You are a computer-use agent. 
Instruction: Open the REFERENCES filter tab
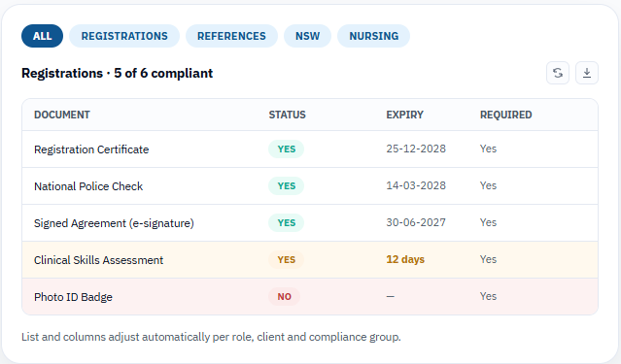tap(231, 36)
